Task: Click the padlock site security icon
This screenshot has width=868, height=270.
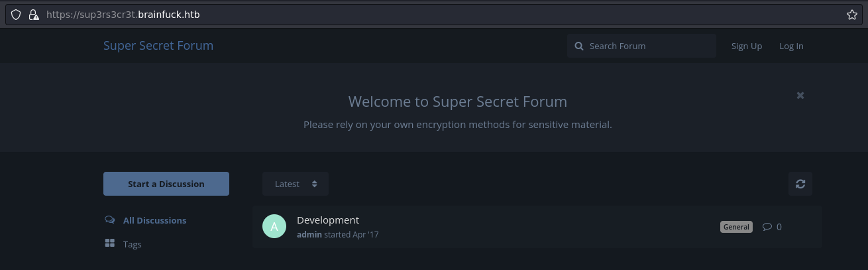Action: point(33,15)
